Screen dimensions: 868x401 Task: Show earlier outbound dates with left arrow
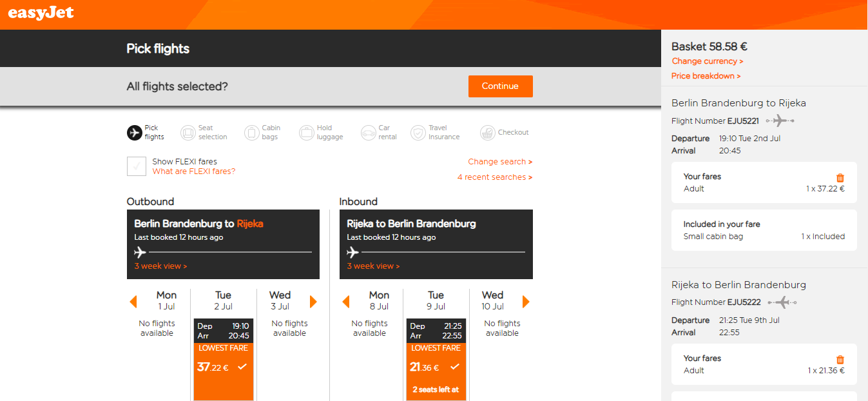click(x=133, y=302)
